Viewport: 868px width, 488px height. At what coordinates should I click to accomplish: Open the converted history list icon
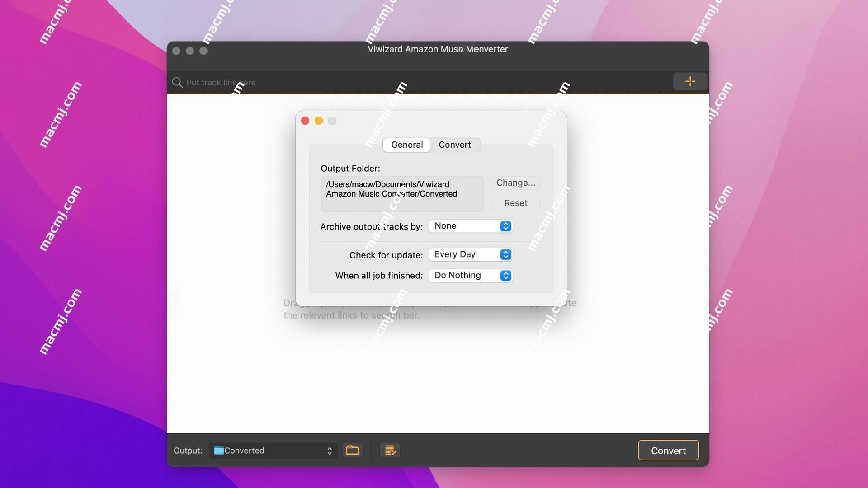[x=390, y=450]
